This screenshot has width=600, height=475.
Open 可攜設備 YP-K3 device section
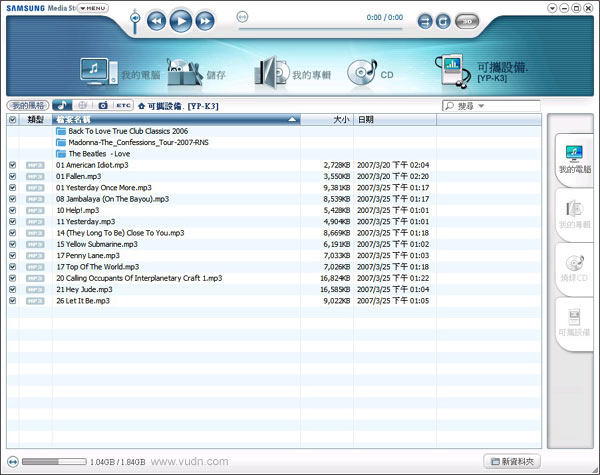pos(481,72)
